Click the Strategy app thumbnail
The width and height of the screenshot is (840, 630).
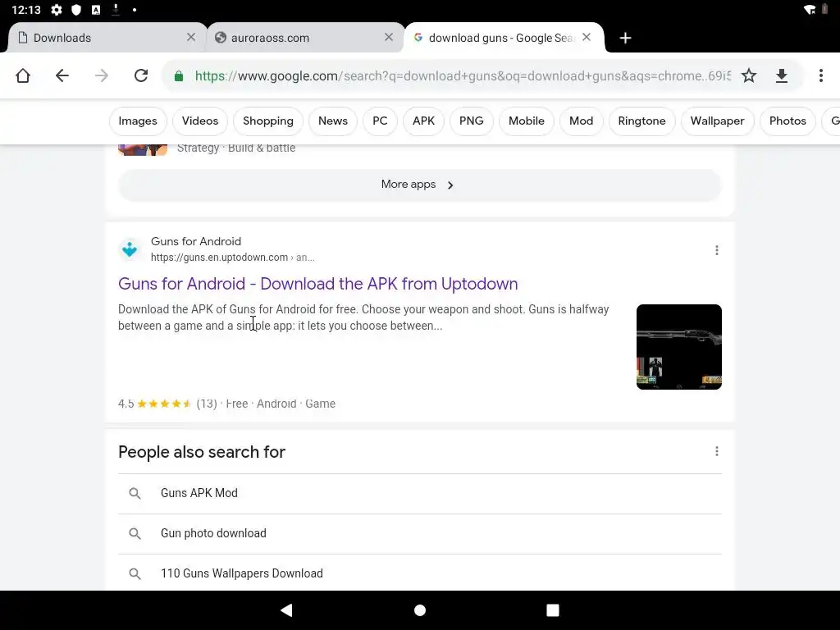point(143,150)
